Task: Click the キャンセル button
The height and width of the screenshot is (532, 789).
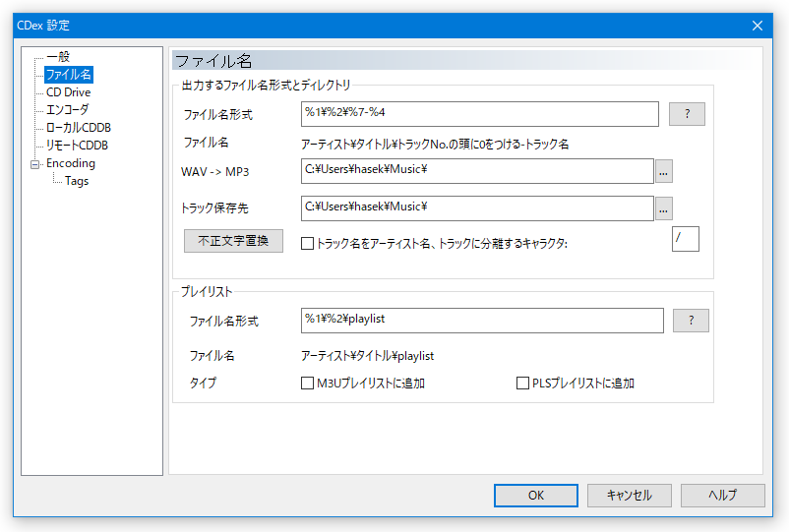Action: [629, 496]
